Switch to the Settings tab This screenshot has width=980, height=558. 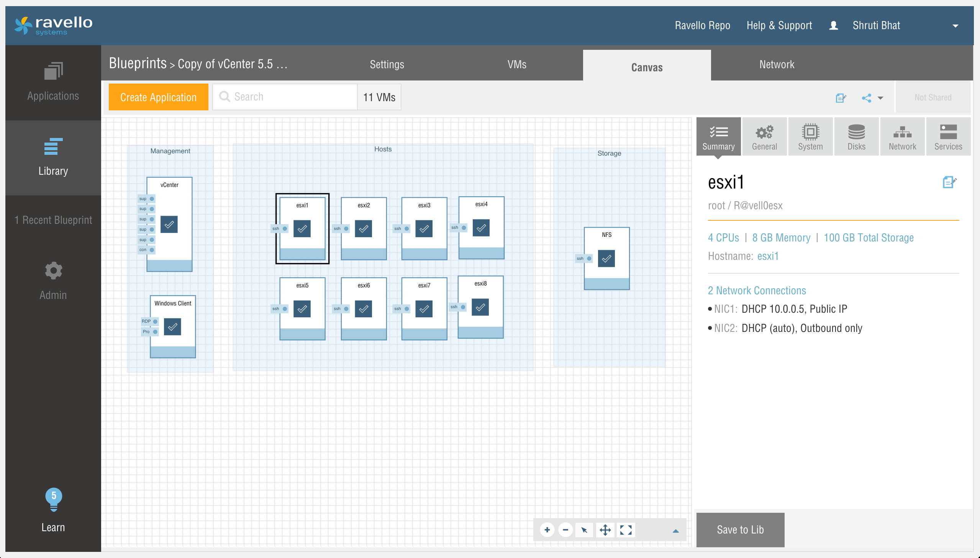[x=387, y=64]
